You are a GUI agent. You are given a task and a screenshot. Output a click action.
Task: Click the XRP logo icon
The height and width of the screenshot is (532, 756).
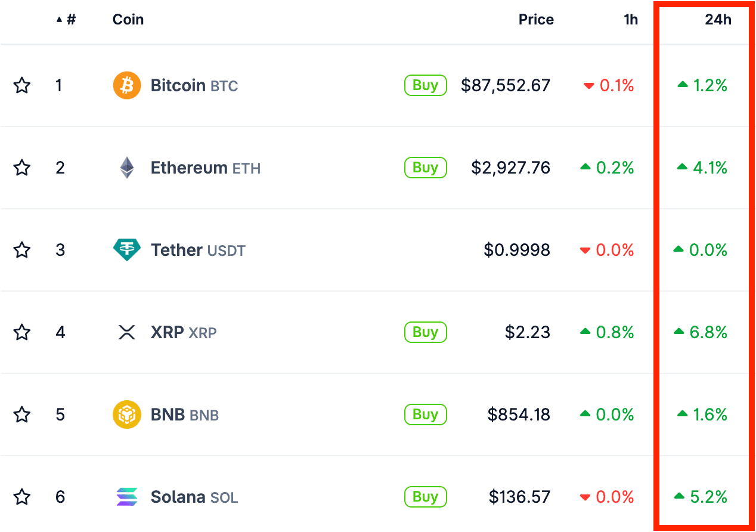127,332
